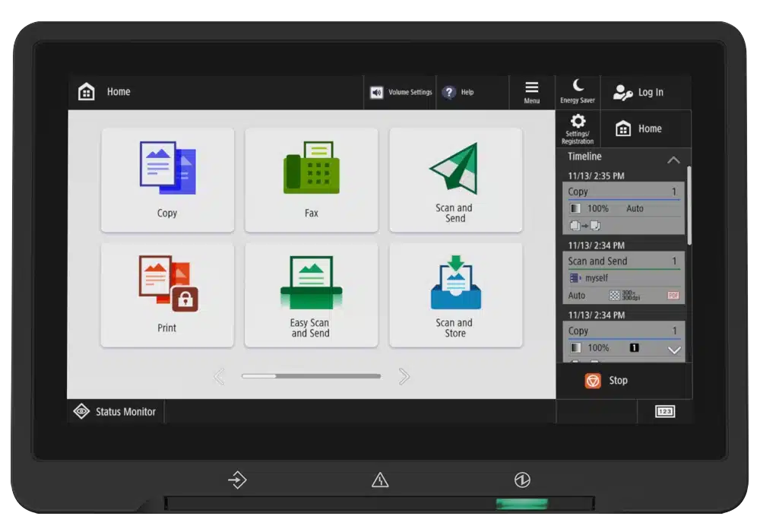Launch Scan and Send
Viewport: 760px width, 532px height.
tap(455, 180)
